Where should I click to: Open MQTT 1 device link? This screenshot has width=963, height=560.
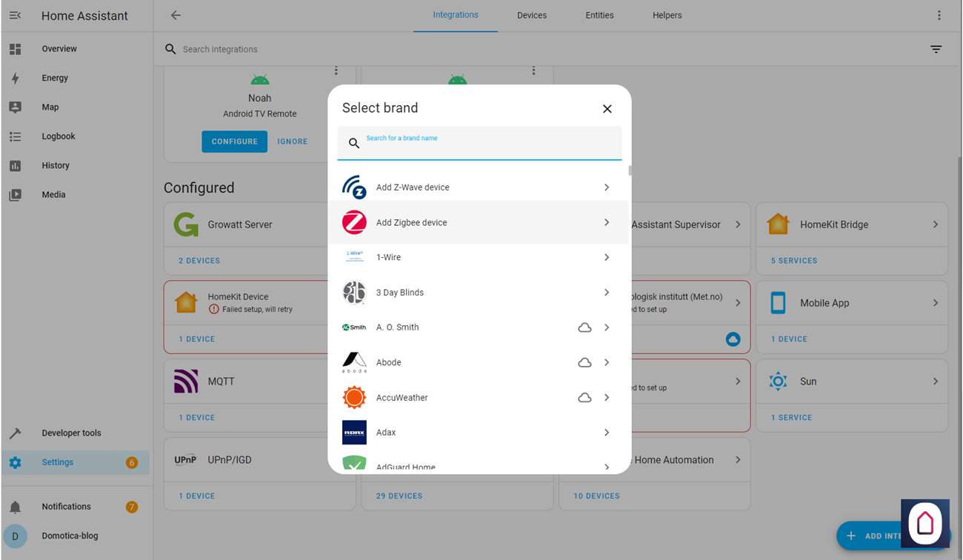tap(196, 418)
